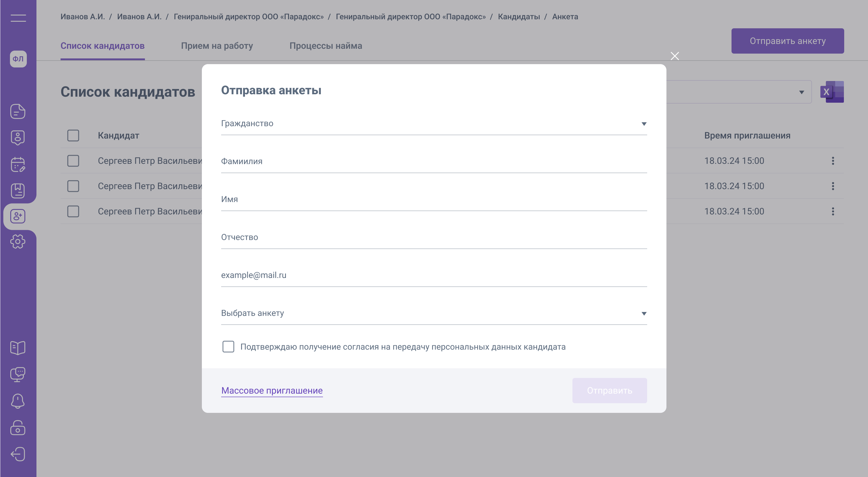The width and height of the screenshot is (868, 477).
Task: Tick the select-all checkbox beside Кандидат header
Action: [x=73, y=136]
